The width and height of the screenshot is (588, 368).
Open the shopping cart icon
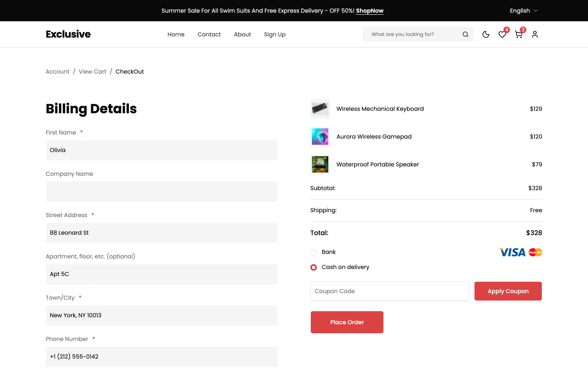518,34
